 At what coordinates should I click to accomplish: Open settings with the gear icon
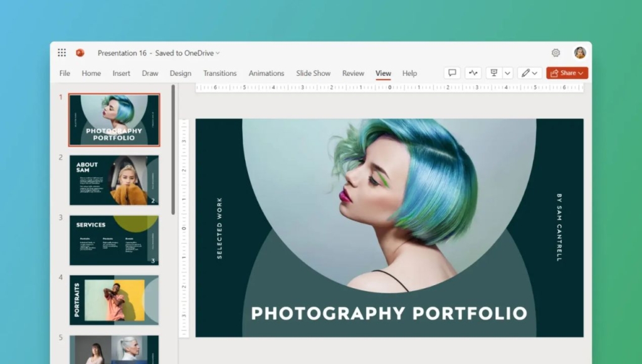[555, 53]
